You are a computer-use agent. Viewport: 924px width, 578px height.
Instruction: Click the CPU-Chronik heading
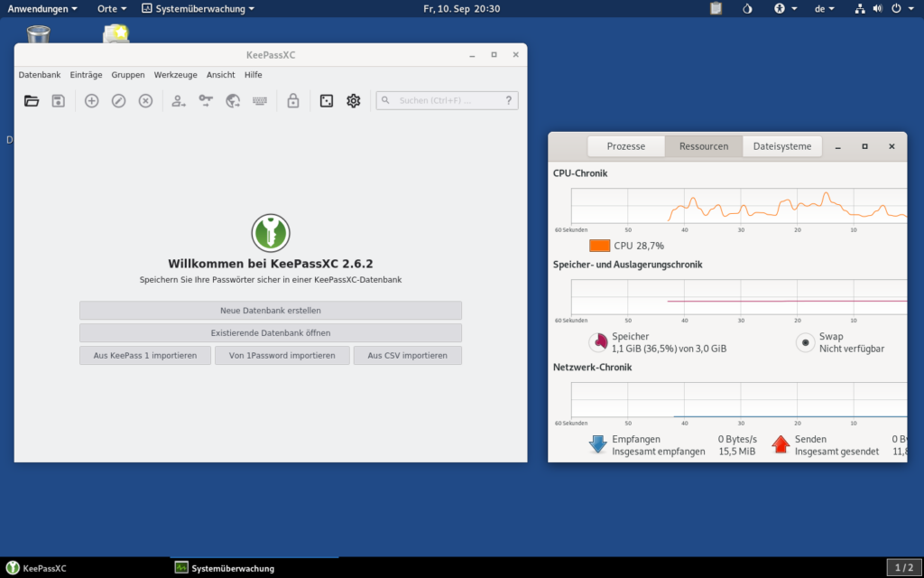(580, 173)
